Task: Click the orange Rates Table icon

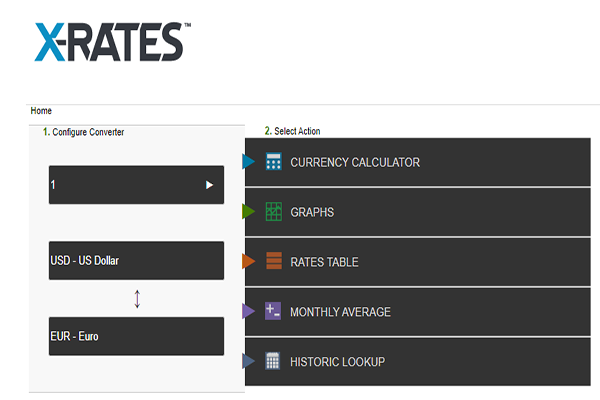Action: click(x=273, y=262)
